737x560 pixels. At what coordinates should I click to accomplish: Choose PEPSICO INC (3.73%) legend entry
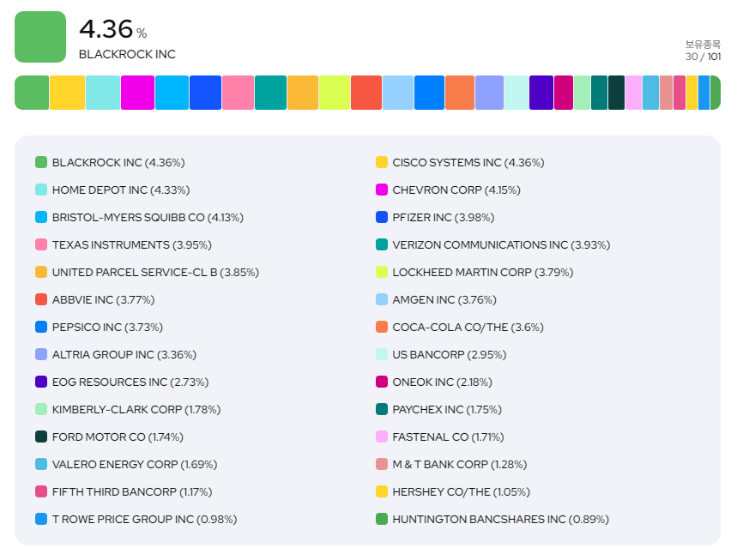coord(100,328)
